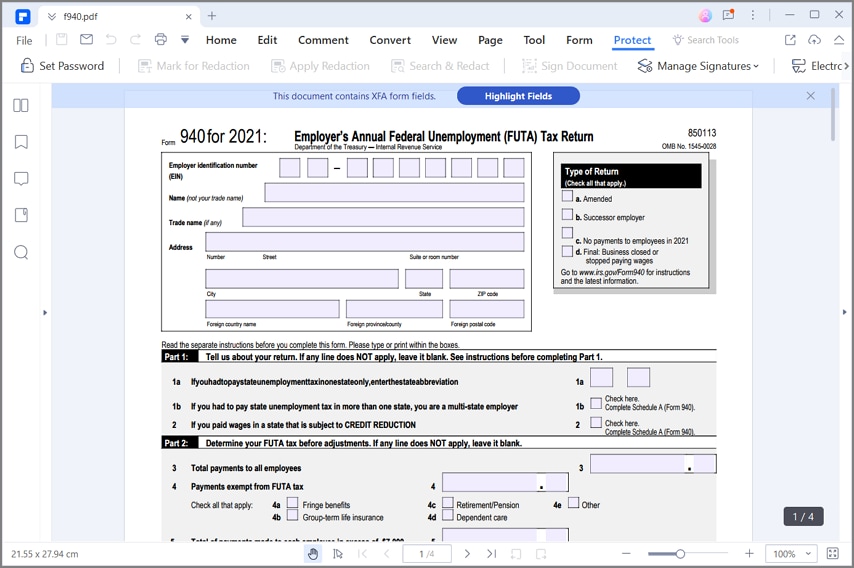Click the page number input box

(426, 554)
